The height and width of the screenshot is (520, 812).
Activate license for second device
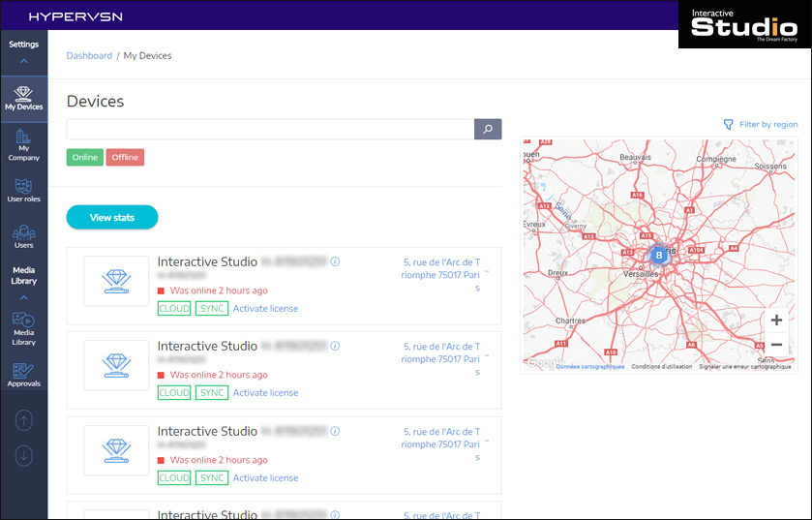click(x=265, y=392)
